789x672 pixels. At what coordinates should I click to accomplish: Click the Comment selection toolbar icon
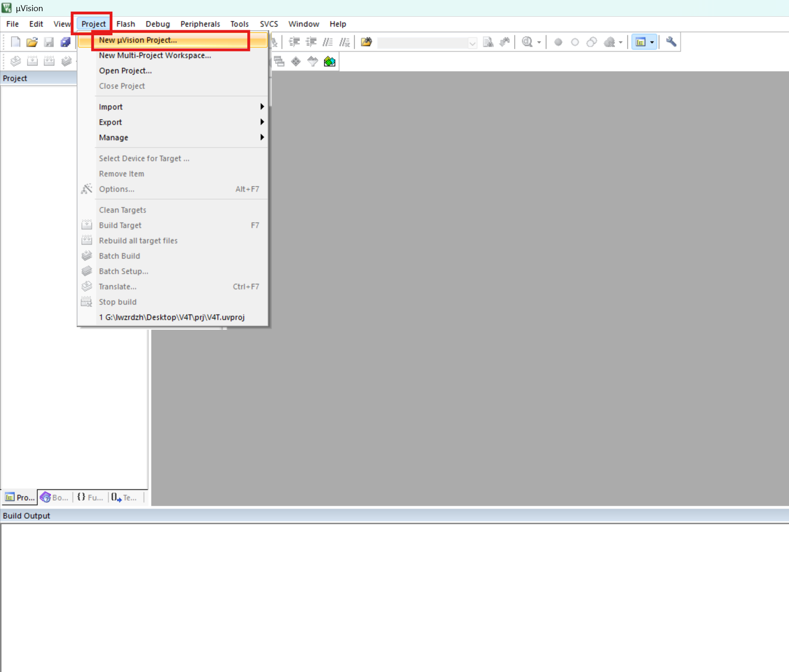(328, 42)
